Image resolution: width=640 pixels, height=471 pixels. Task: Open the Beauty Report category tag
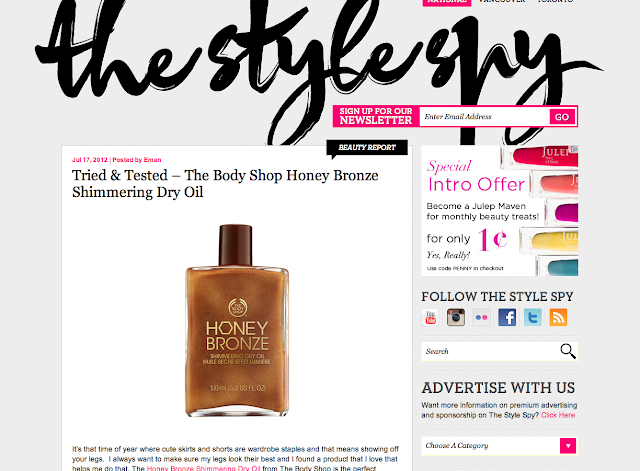tap(367, 147)
